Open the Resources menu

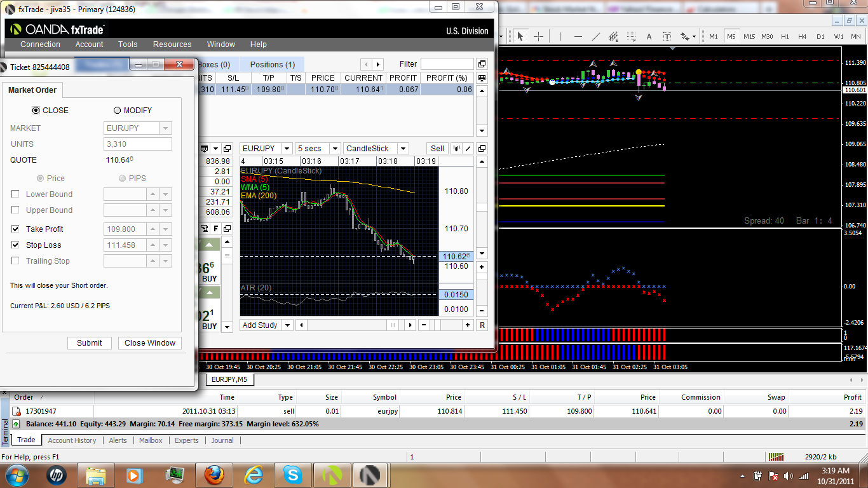(172, 44)
